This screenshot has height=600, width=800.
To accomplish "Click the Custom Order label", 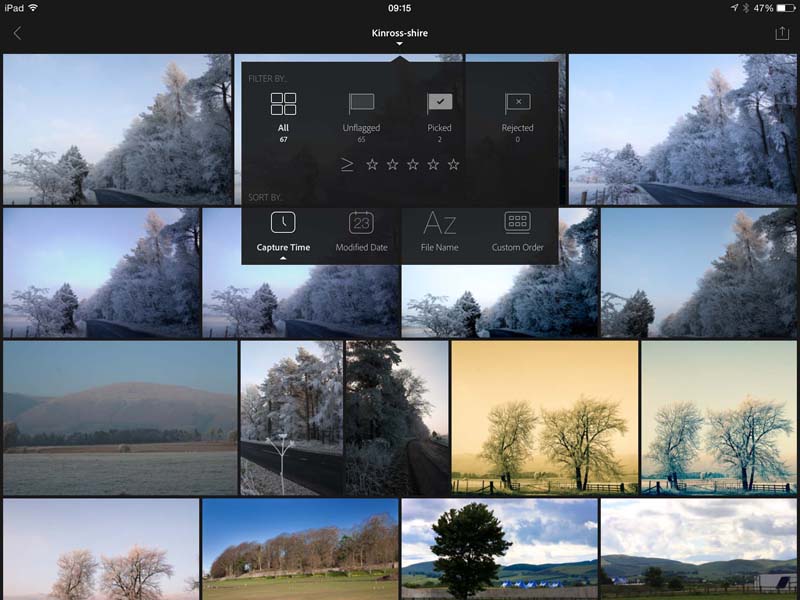I will point(517,247).
